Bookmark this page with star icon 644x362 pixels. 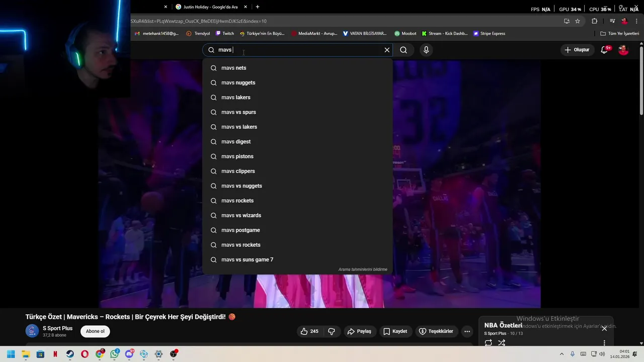coord(578,21)
